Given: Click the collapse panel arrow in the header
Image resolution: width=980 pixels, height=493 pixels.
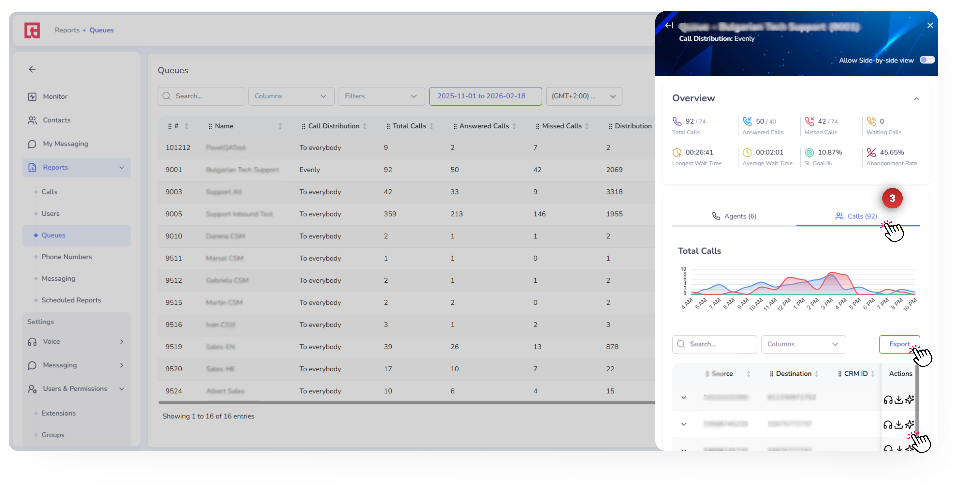Looking at the screenshot, I should (669, 25).
